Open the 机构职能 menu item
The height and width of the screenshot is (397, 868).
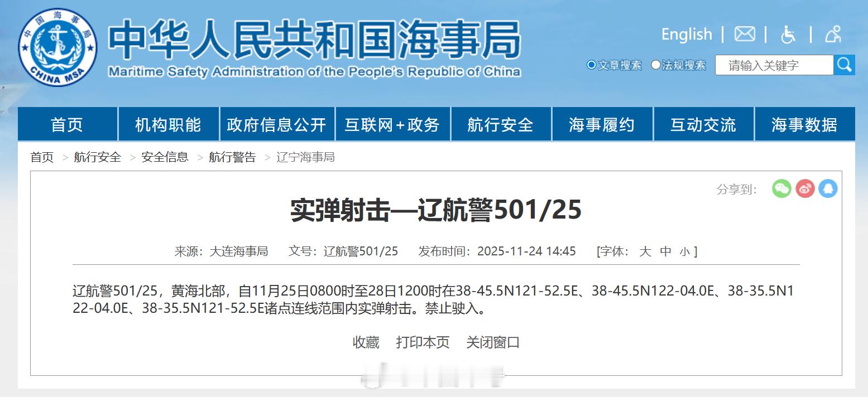167,124
